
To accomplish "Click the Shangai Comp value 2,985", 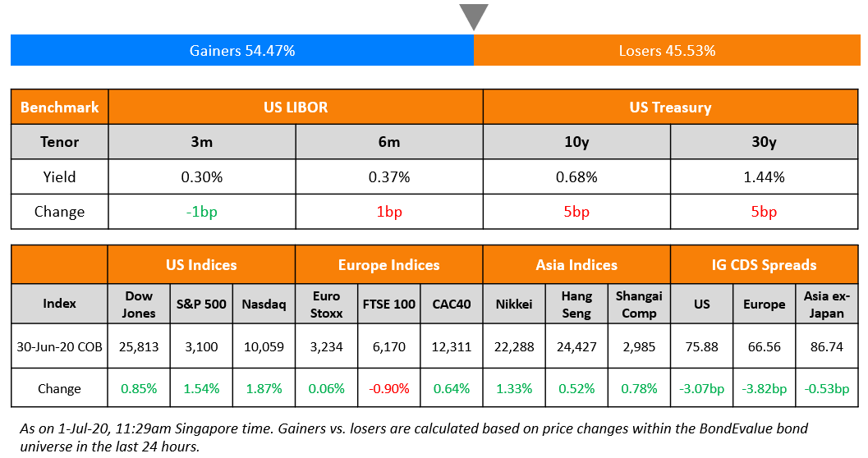I will click(639, 347).
